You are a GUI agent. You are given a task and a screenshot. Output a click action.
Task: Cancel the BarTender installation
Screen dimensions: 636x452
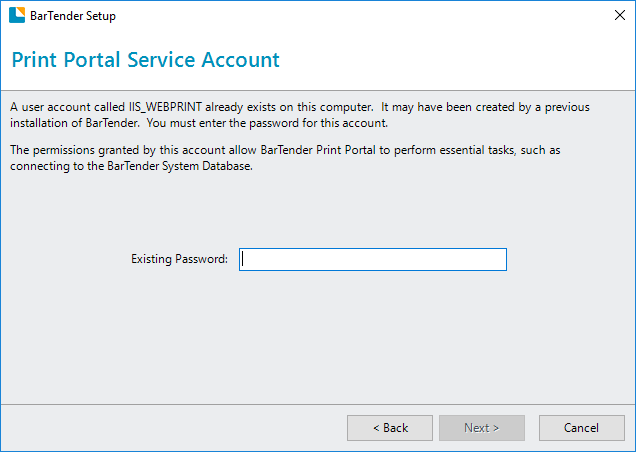tap(582, 428)
